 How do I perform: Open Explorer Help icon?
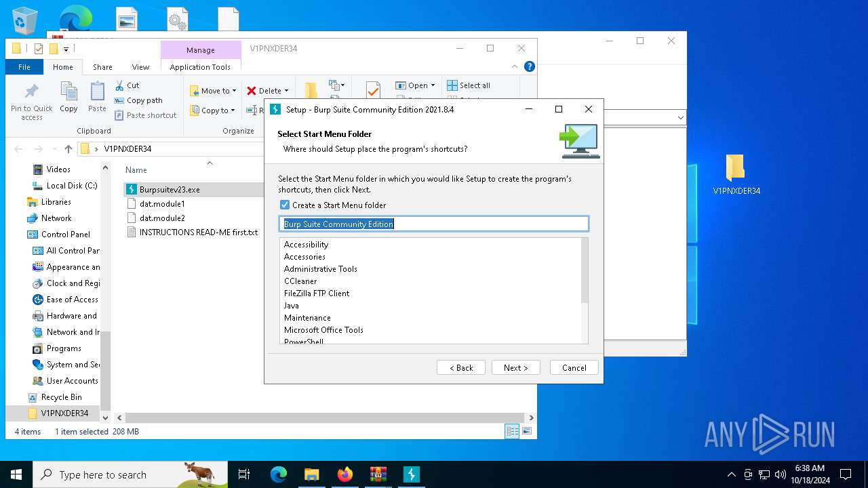click(x=530, y=66)
